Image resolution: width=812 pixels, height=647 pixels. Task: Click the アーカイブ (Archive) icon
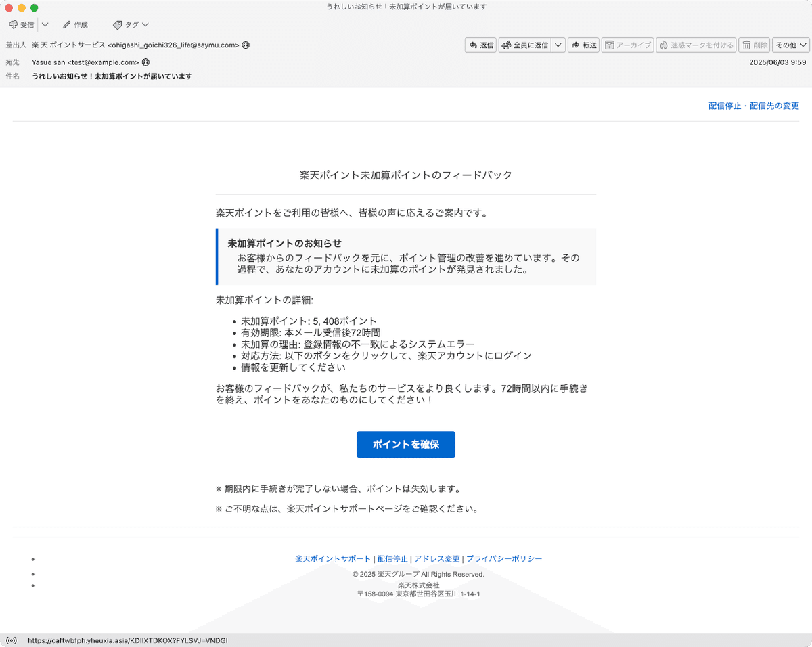click(627, 45)
